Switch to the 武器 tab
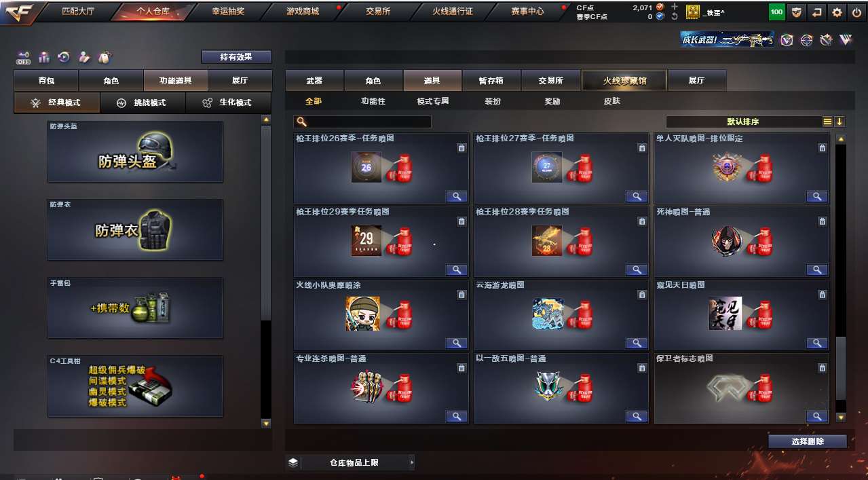 (314, 80)
